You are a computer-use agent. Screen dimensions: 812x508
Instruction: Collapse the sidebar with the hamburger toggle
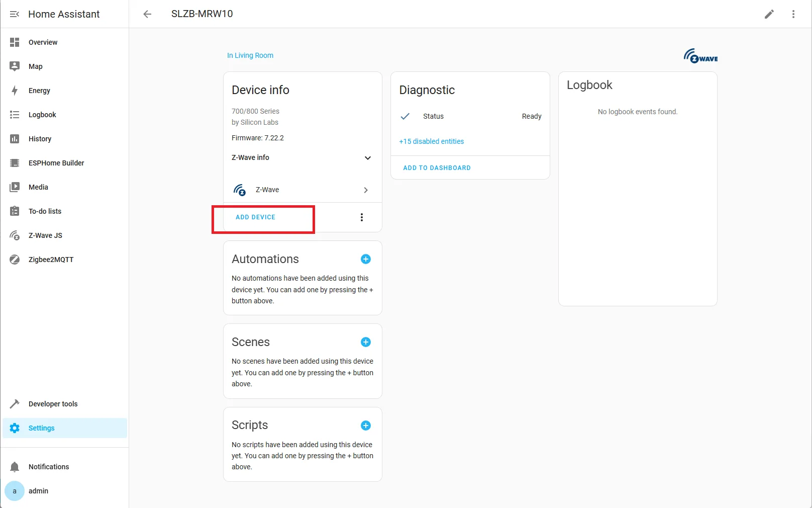[15, 14]
